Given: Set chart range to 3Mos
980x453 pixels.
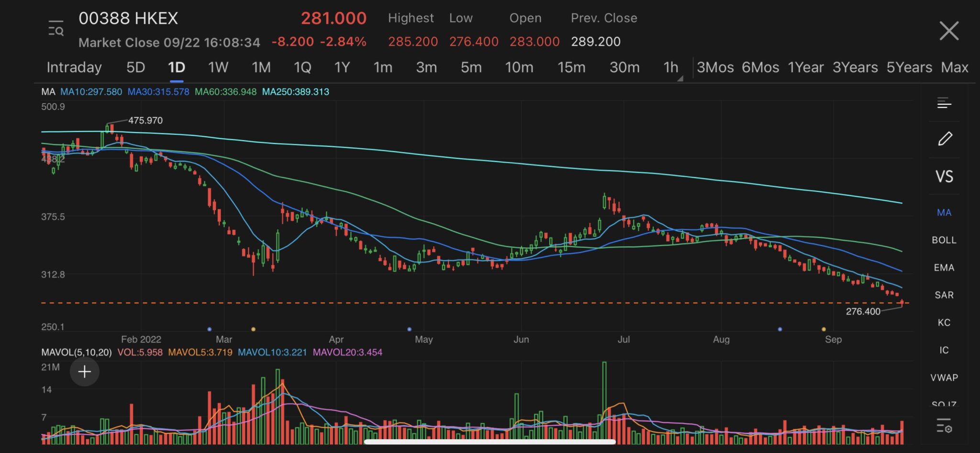Looking at the screenshot, I should (715, 67).
